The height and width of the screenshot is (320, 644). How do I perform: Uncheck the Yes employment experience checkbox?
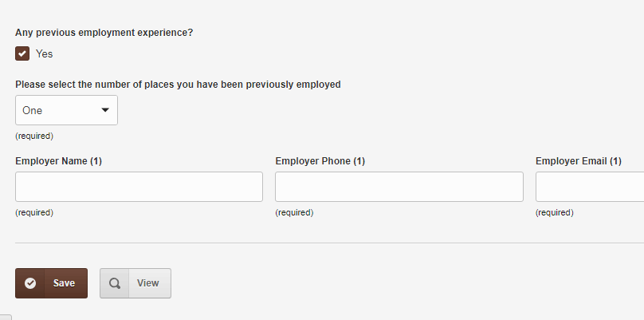[22, 53]
